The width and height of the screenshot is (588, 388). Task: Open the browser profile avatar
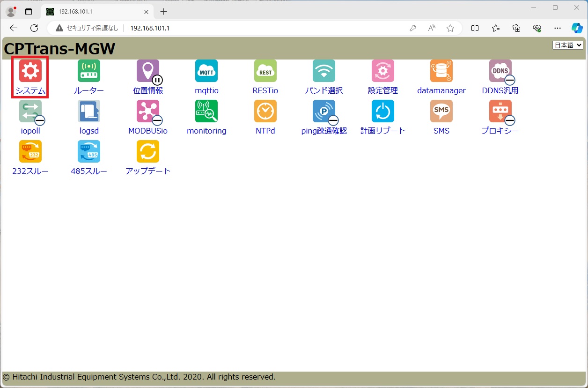coord(11,11)
